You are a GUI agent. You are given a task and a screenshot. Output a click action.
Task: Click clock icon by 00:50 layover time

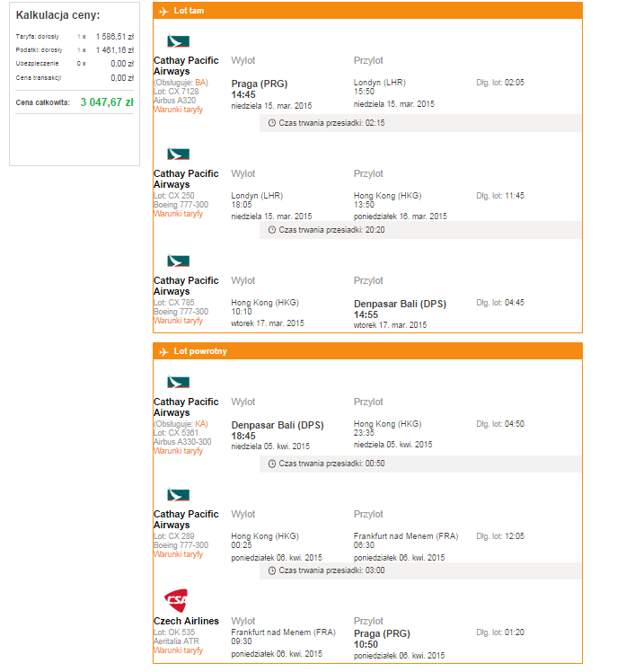[271, 464]
